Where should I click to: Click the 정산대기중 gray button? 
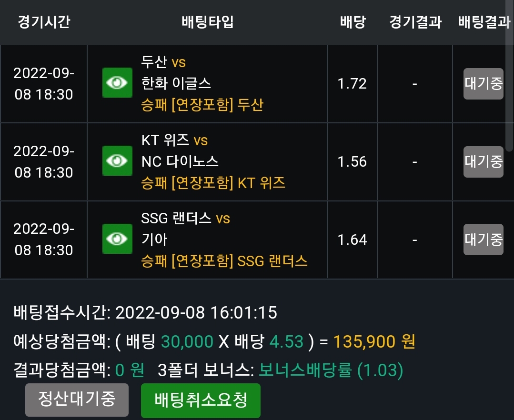[77, 400]
